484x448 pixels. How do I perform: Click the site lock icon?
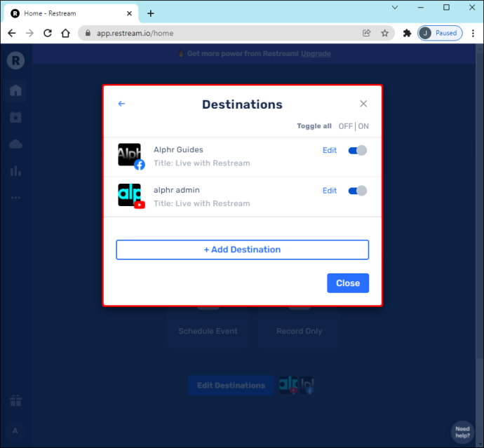coord(88,33)
